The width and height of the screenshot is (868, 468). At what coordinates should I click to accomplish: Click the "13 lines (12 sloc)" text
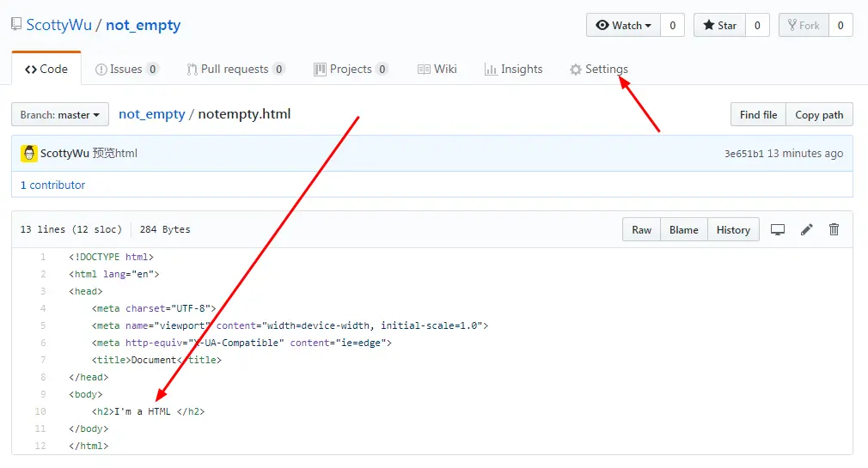[70, 229]
